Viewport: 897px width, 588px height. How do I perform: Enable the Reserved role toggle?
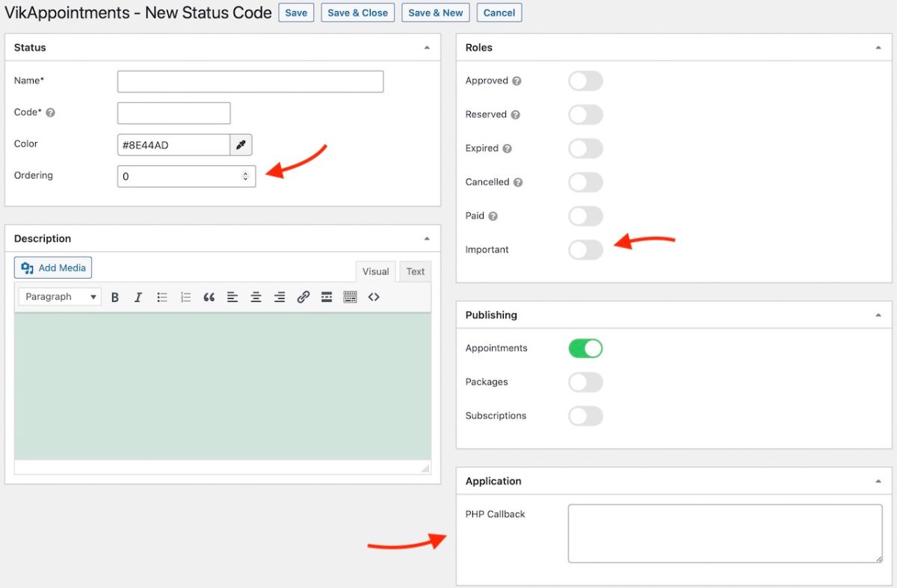tap(585, 115)
